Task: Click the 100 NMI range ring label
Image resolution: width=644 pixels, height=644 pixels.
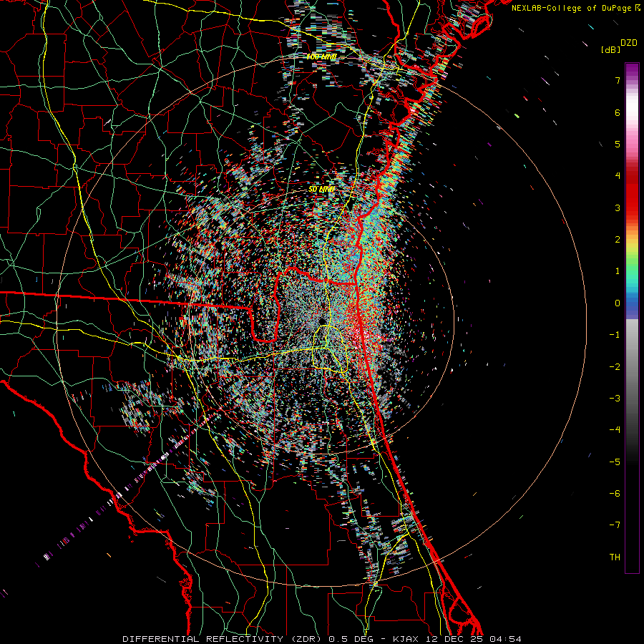Action: click(x=321, y=57)
